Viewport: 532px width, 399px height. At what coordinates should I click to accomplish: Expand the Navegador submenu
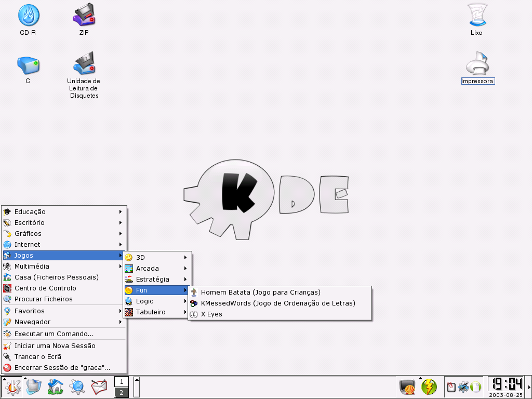[63, 322]
